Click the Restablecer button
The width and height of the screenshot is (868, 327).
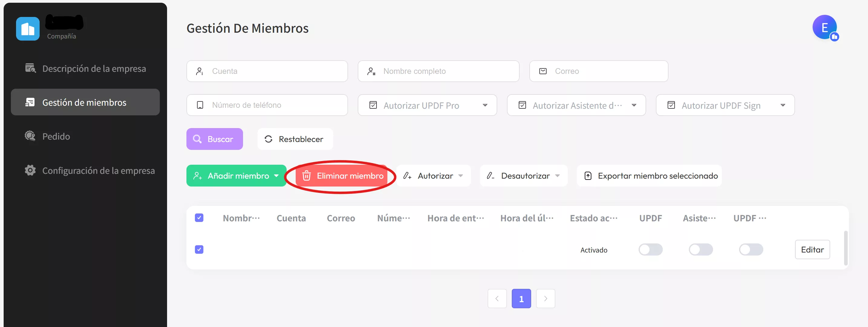pos(295,139)
